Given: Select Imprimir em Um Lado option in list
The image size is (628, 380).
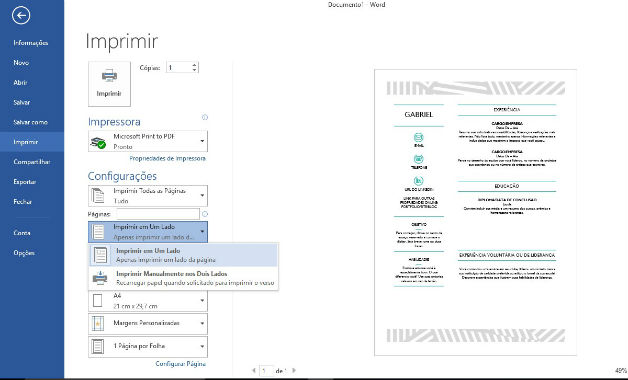Looking at the screenshot, I should pyautogui.click(x=183, y=255).
